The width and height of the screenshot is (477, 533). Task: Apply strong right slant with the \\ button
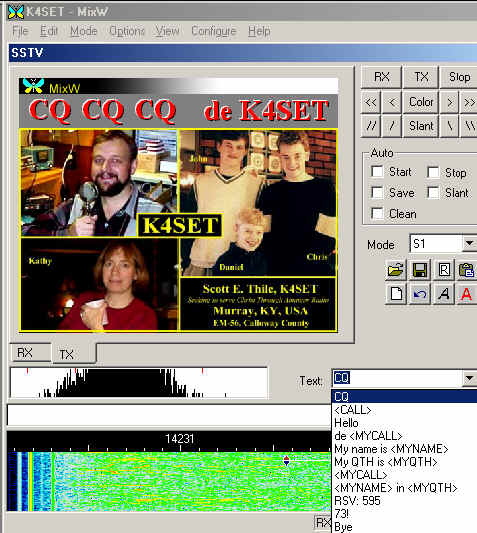click(x=469, y=126)
